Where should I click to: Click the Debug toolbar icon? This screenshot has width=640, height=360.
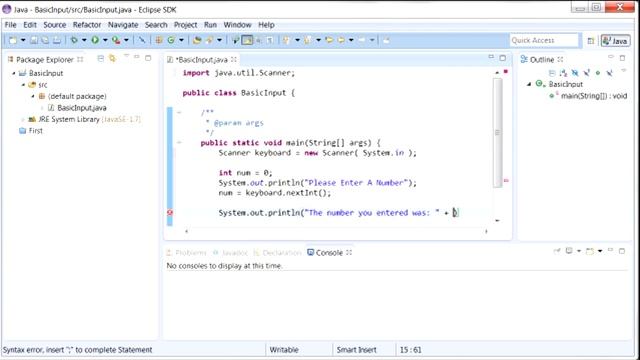tap(74, 40)
